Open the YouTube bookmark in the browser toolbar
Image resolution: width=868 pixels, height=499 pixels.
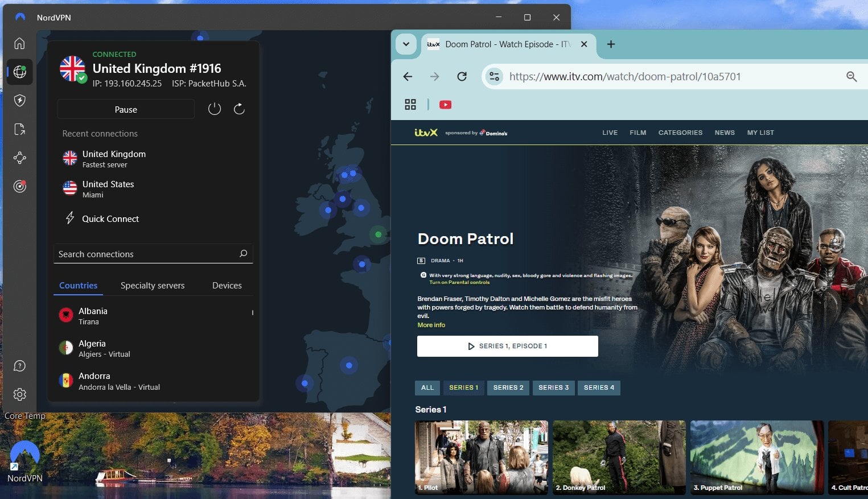[x=445, y=104]
